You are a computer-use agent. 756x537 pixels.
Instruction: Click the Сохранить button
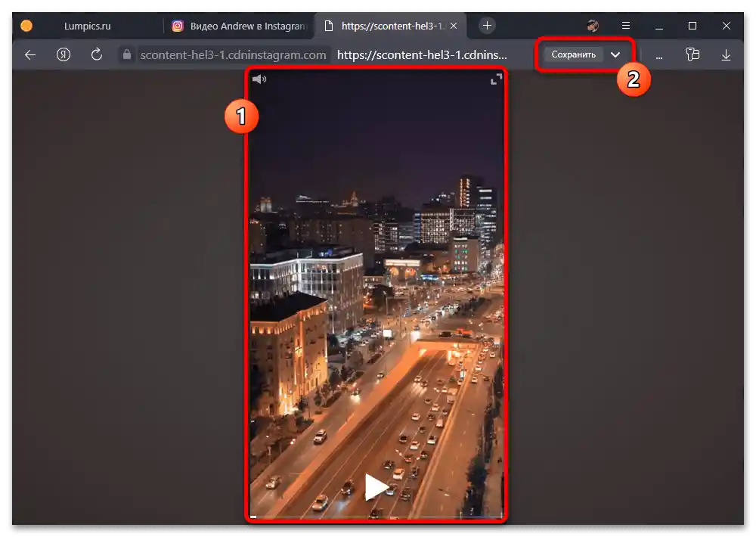[x=573, y=54]
